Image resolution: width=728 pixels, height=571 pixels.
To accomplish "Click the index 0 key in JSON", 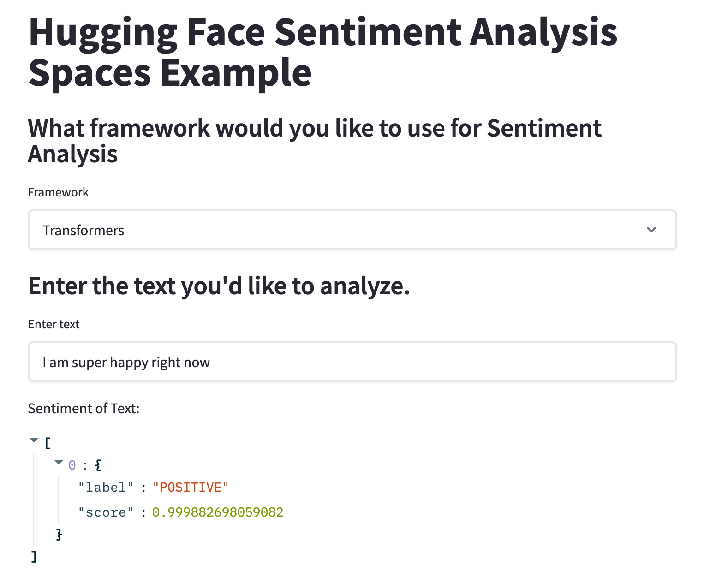I will 72,465.
